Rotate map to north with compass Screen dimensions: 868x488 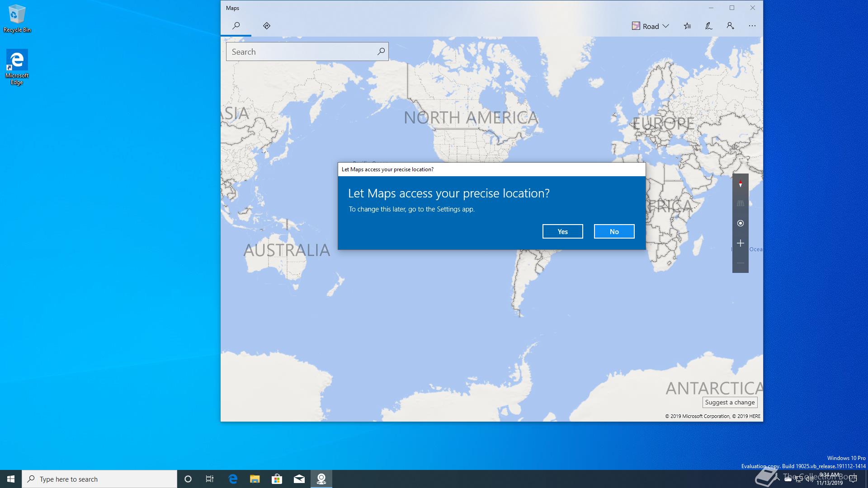(x=740, y=184)
